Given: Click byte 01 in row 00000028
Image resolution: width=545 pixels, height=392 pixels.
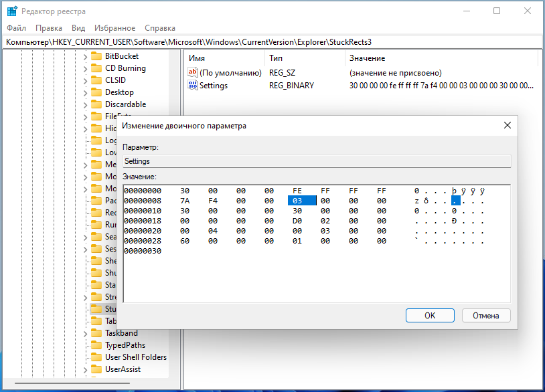Looking at the screenshot, I should pyautogui.click(x=297, y=241).
